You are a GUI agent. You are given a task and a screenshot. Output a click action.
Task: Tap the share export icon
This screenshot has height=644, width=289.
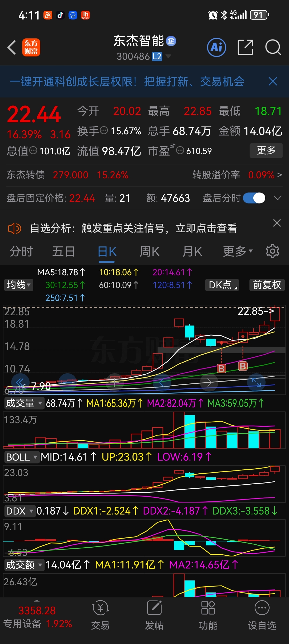[x=245, y=48]
